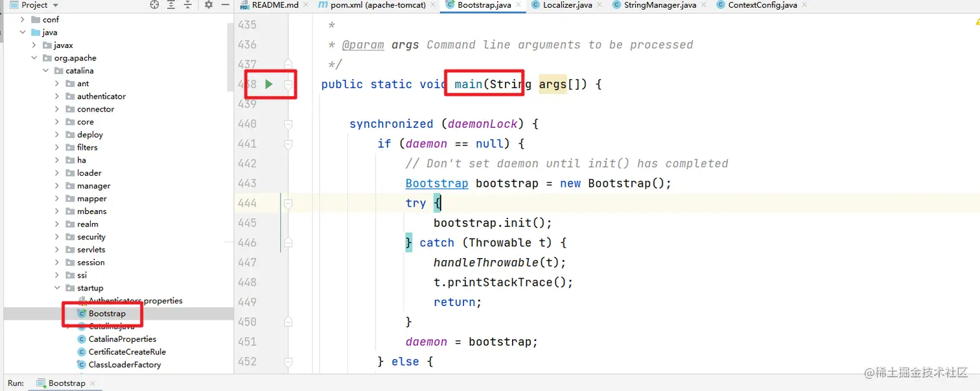Click the Bootstrap class link on line 443

coord(437,184)
